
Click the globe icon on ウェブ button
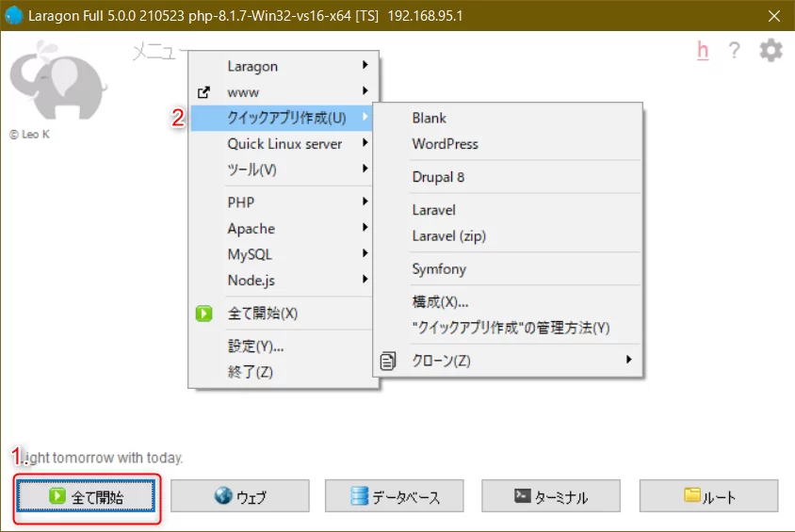[223, 495]
